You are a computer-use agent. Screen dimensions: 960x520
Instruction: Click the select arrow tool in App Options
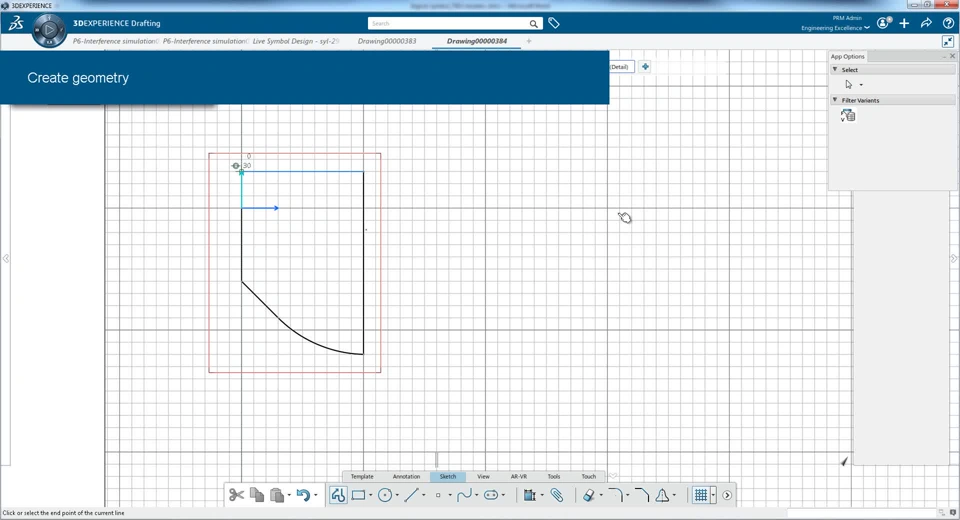tap(849, 85)
